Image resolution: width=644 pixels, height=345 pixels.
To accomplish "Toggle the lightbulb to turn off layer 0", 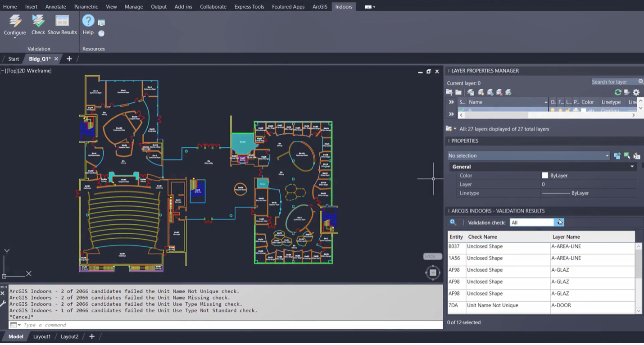I will coord(553,111).
